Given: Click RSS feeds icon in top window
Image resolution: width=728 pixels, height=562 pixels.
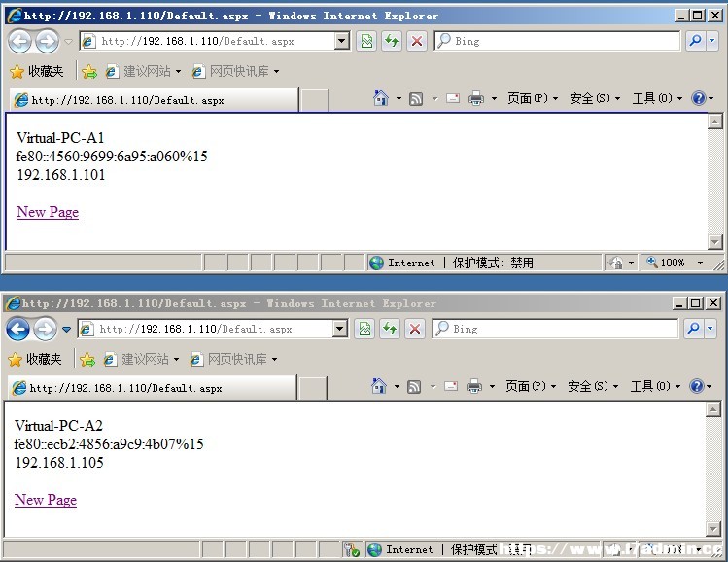Looking at the screenshot, I should click(x=416, y=98).
